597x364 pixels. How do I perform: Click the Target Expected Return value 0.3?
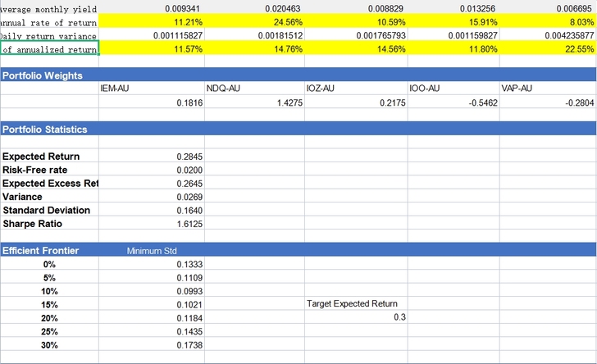pyautogui.click(x=356, y=317)
